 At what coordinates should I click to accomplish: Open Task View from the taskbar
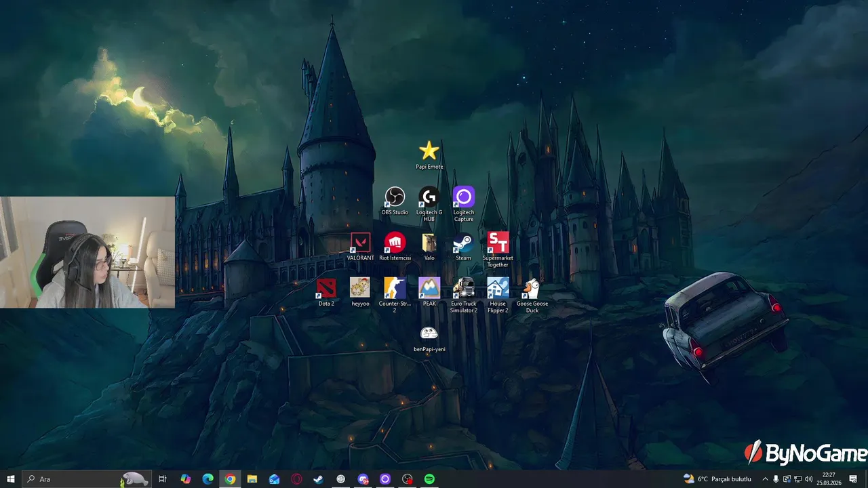tap(163, 479)
